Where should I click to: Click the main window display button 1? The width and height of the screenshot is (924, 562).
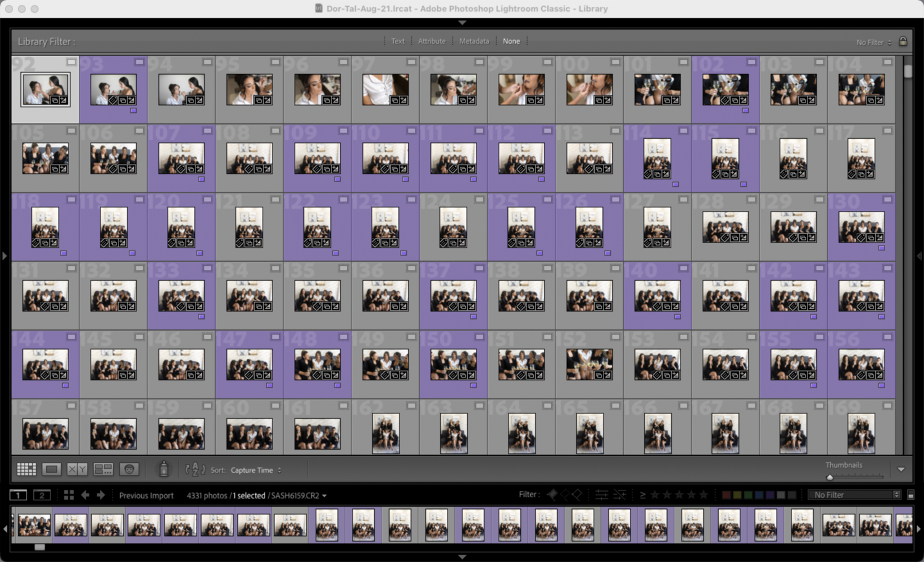(18, 495)
